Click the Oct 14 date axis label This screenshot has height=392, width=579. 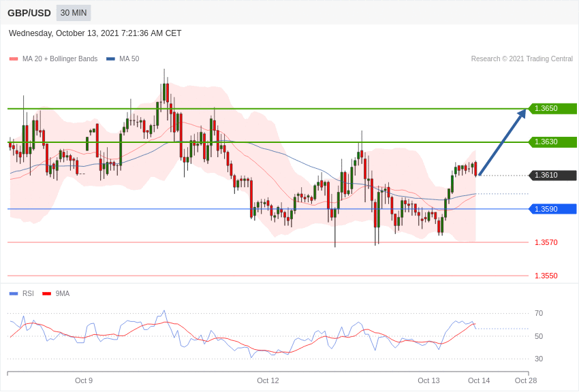[479, 380]
